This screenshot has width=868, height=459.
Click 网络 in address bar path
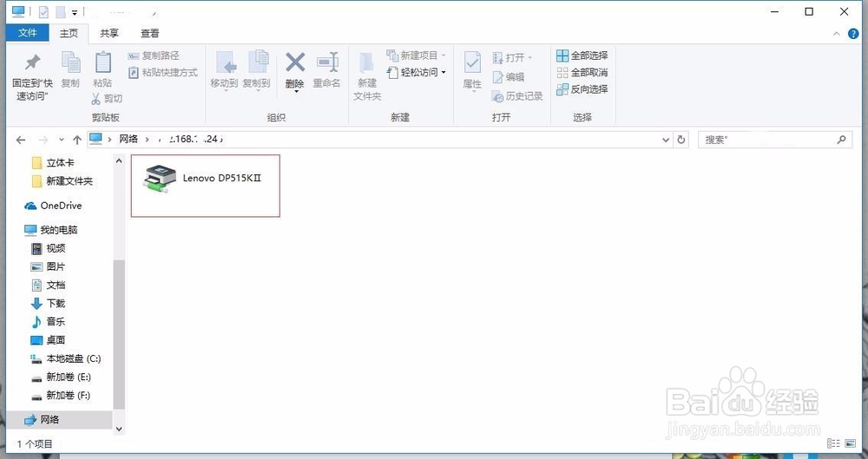pos(128,139)
